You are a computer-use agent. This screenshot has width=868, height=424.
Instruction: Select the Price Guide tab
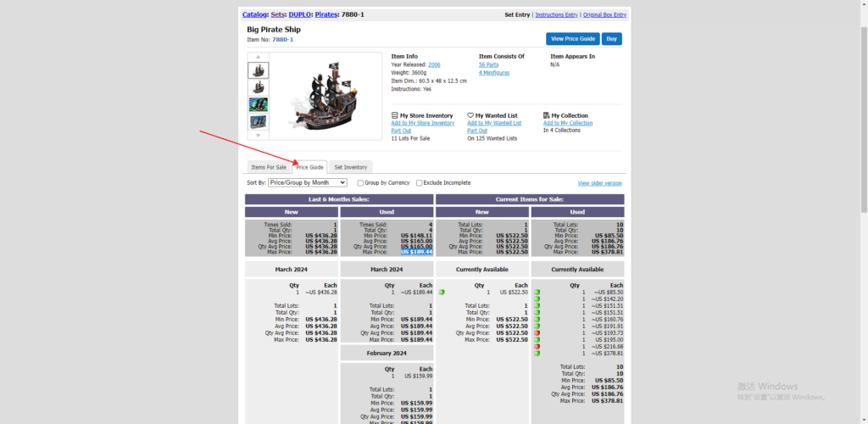pos(309,167)
